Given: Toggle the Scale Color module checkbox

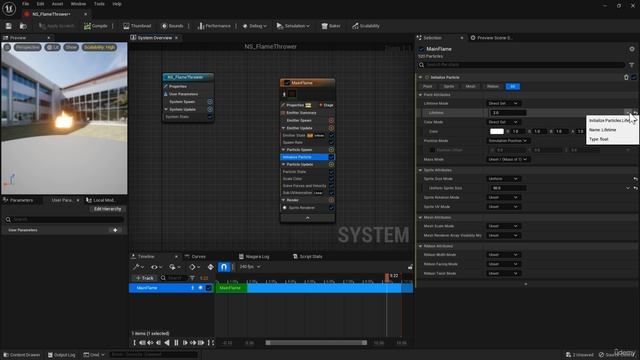Looking at the screenshot, I should pos(331,179).
